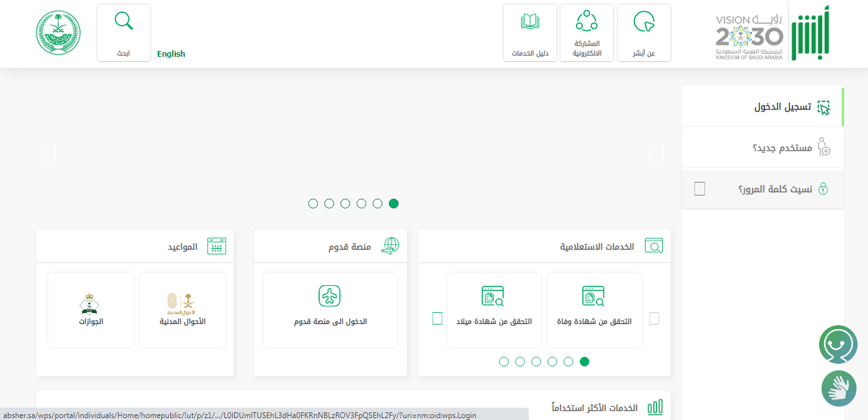Image resolution: width=868 pixels, height=420 pixels.
Task: Click the Search (ابحث) magnifier icon
Action: 123,21
